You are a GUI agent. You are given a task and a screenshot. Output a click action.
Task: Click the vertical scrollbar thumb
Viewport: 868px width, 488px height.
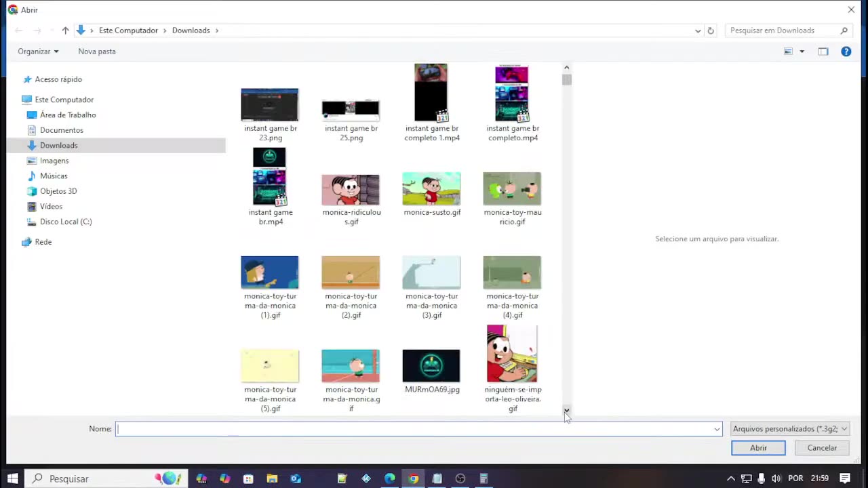pos(567,80)
